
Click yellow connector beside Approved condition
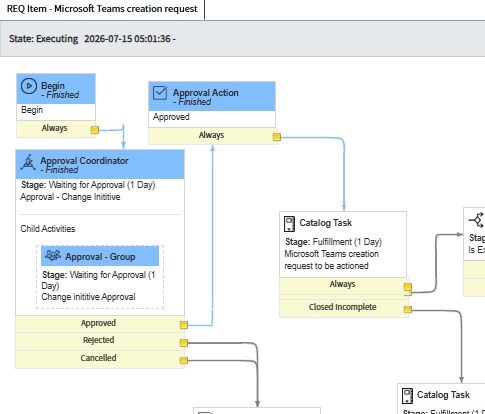click(184, 325)
